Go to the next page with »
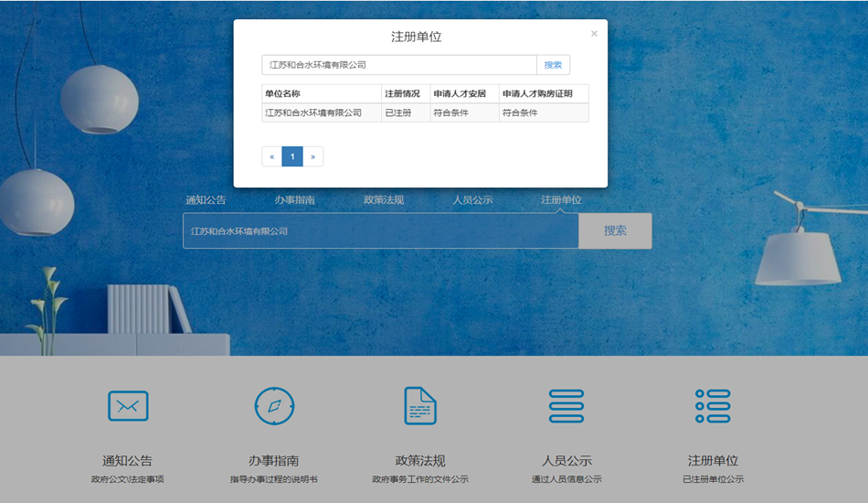 [x=312, y=156]
